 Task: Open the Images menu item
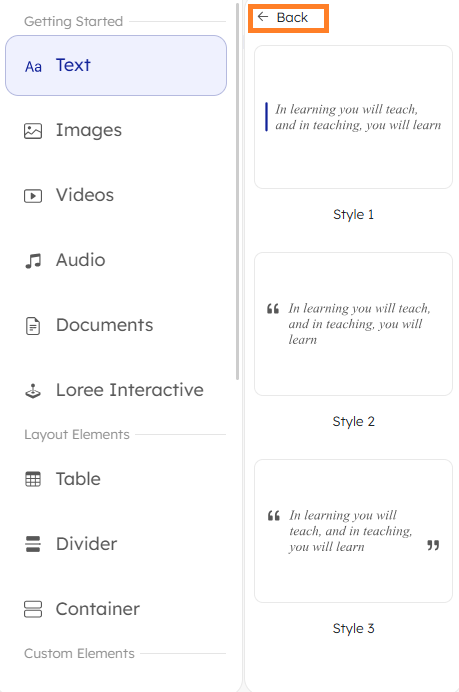tap(116, 131)
